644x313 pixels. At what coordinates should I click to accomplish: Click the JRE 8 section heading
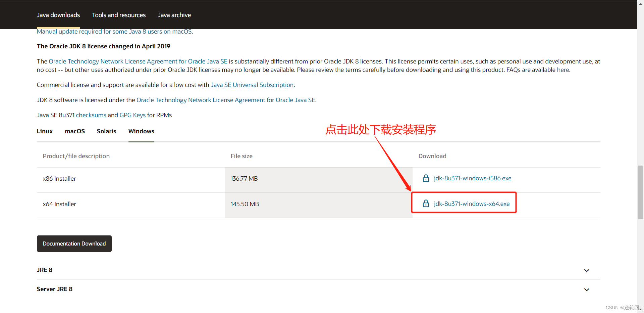pos(45,270)
